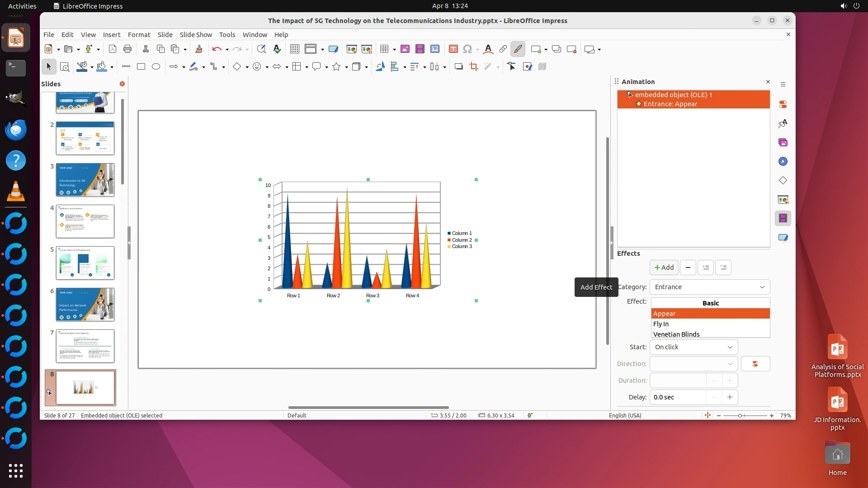Open the Gallery sidebar deck icon

click(x=783, y=143)
